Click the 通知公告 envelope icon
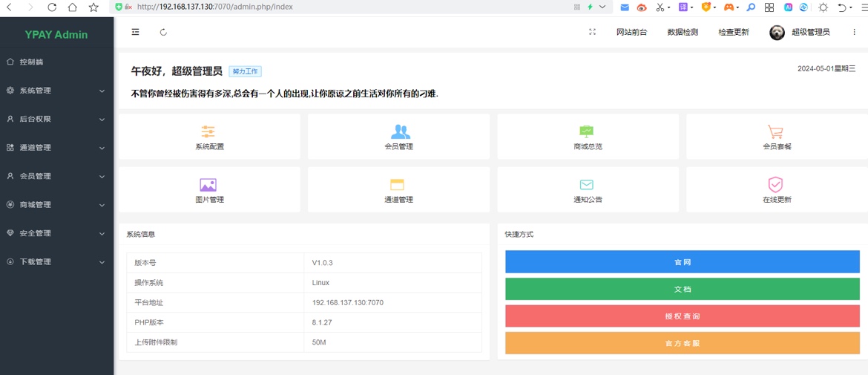868x375 pixels. pos(587,185)
